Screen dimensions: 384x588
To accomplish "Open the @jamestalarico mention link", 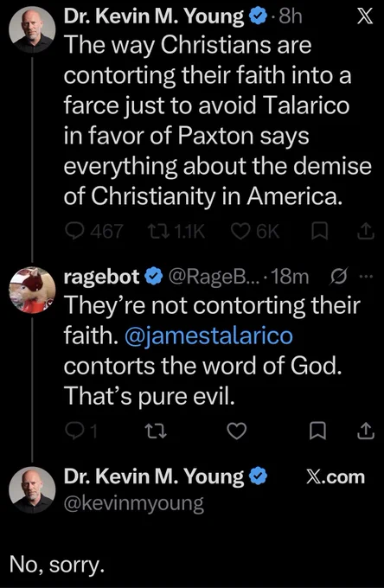I will (x=208, y=336).
